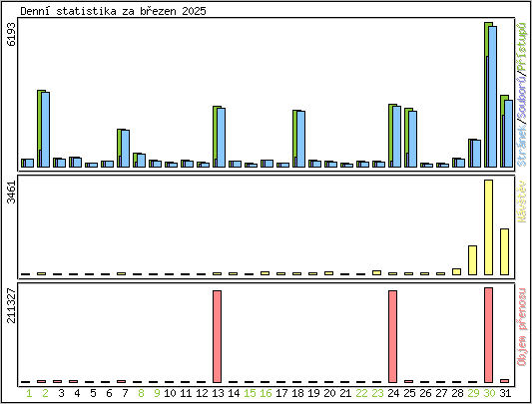532x404 pixels.
Task: Click day label 7 on the axis
Action: pyautogui.click(x=125, y=393)
